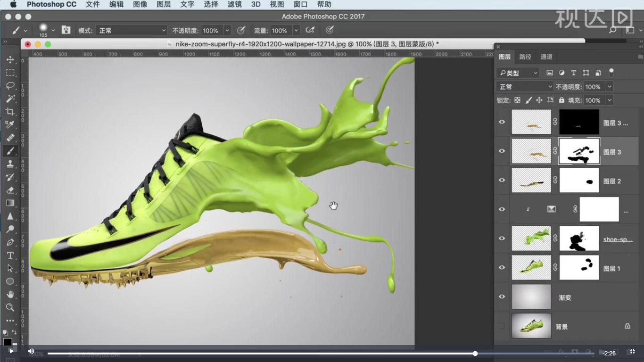Open the tool preset picker arrow
The image size is (644, 362).
click(x=25, y=31)
